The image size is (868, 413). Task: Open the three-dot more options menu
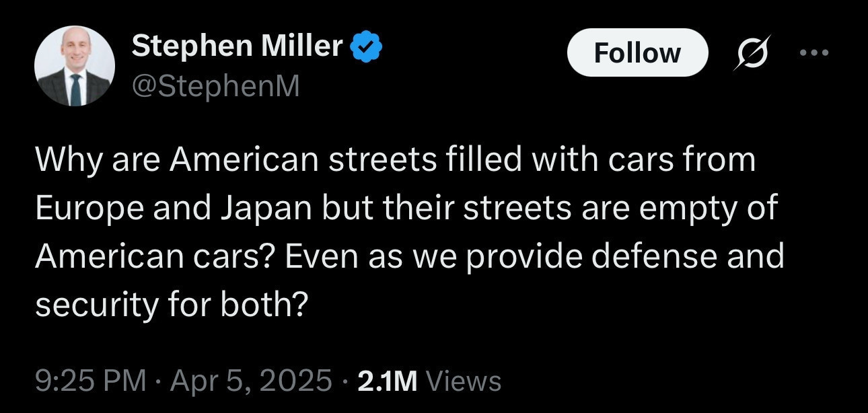815,52
